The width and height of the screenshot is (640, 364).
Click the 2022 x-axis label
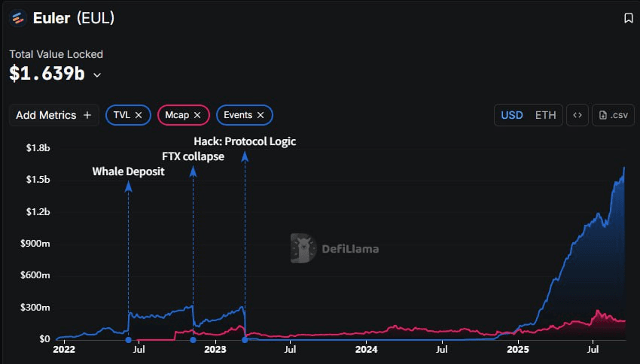tap(64, 350)
